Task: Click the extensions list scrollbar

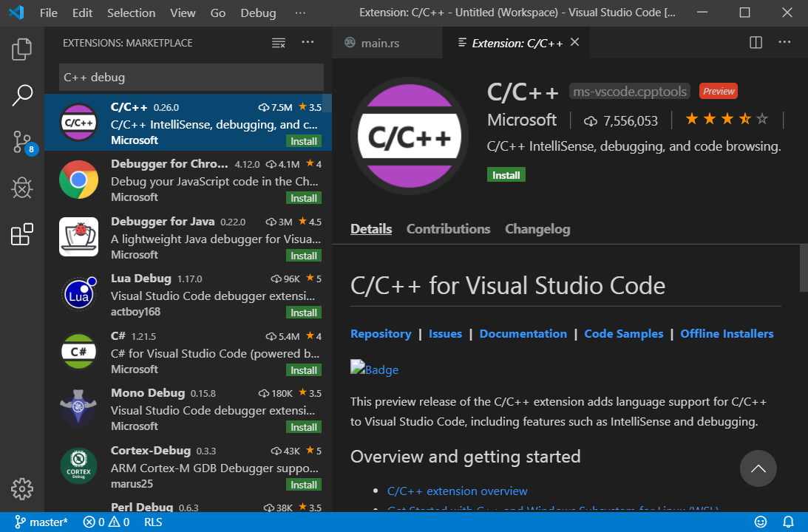Action: 327,103
